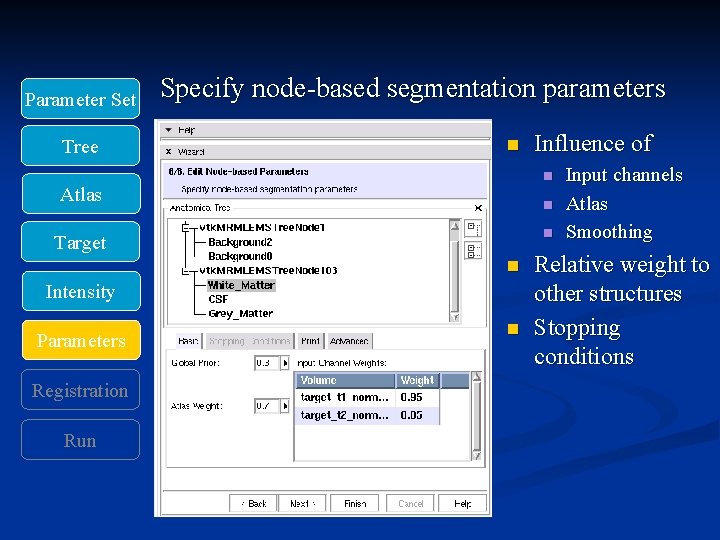Click the Parameter Set step button
720x540 pixels.
(80, 99)
